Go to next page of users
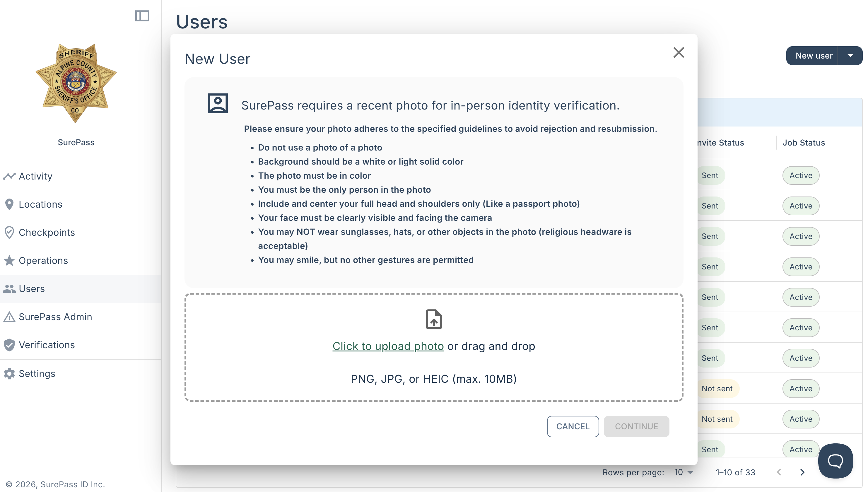868x492 pixels. click(802, 472)
